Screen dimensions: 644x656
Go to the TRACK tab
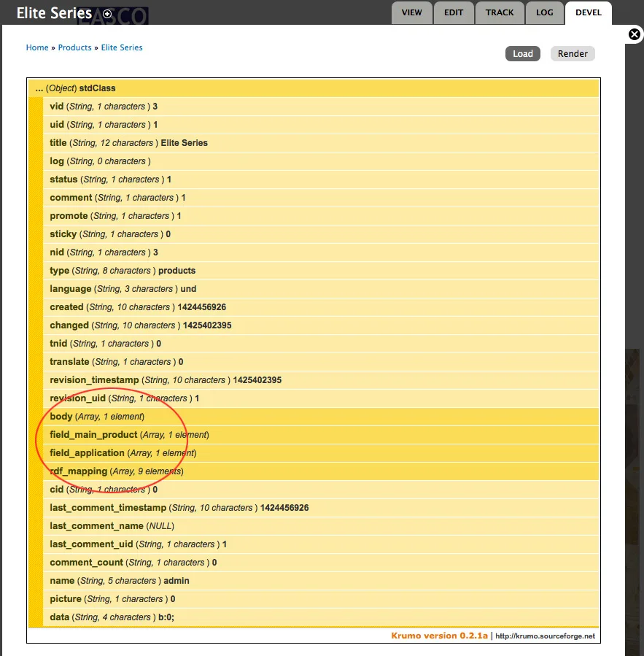[x=500, y=12]
